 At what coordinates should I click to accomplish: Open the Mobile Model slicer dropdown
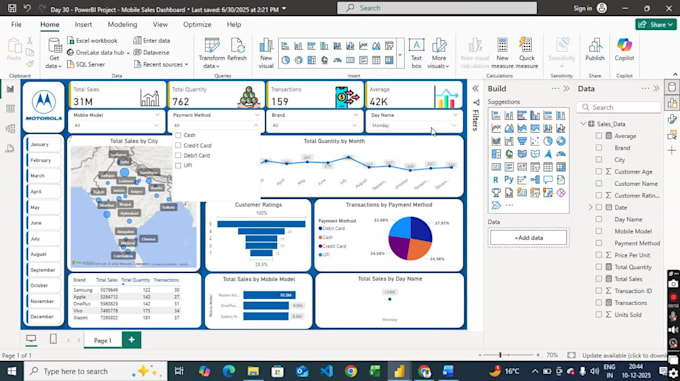pyautogui.click(x=156, y=125)
